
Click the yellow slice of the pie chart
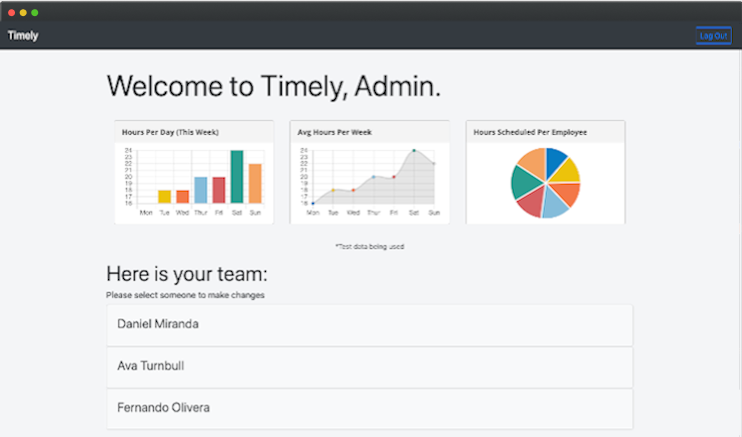tap(565, 171)
